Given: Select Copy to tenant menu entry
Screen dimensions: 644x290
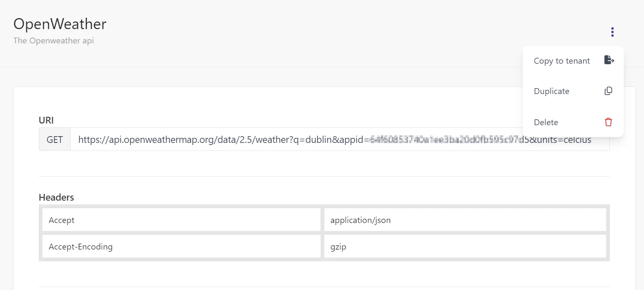Looking at the screenshot, I should click(573, 61).
